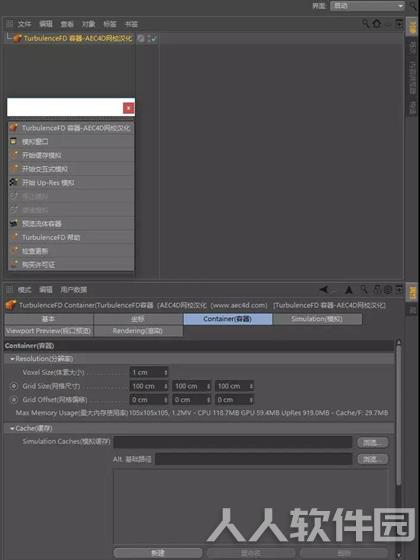Toggle the Attribute Manager lock icon
The height and width of the screenshot is (560, 420).
click(377, 290)
